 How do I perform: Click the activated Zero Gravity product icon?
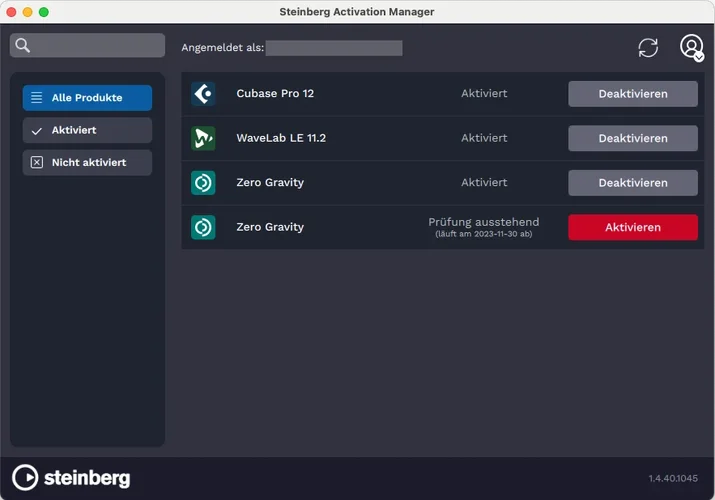203,183
